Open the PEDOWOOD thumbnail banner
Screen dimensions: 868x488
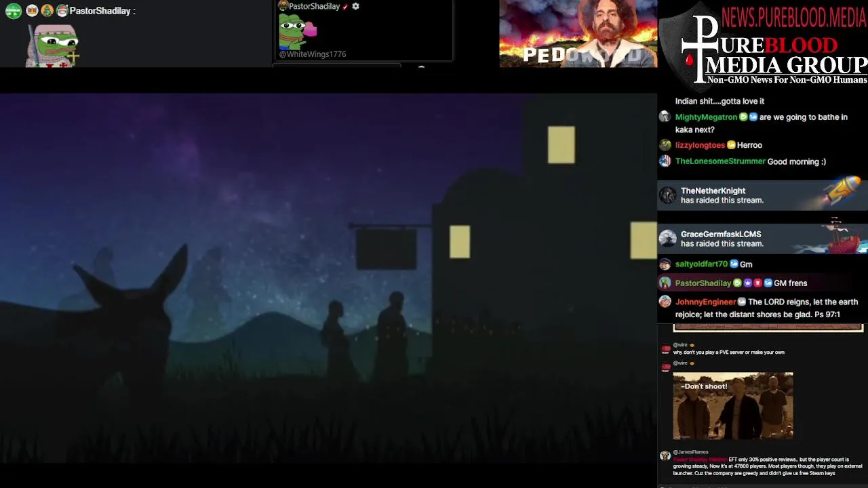pyautogui.click(x=578, y=34)
